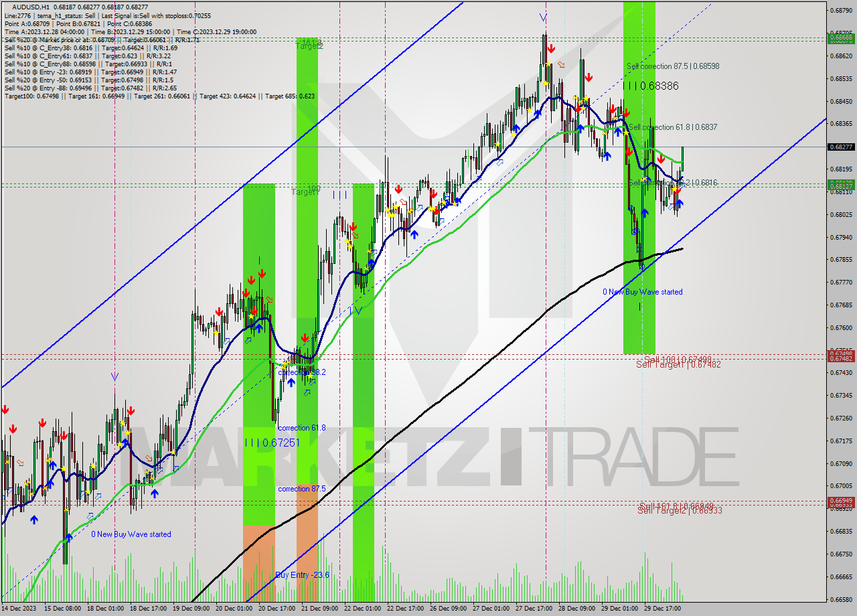The width and height of the screenshot is (857, 616).
Task: Click the '28 Dec 09:00' time axis label
Action: click(577, 609)
